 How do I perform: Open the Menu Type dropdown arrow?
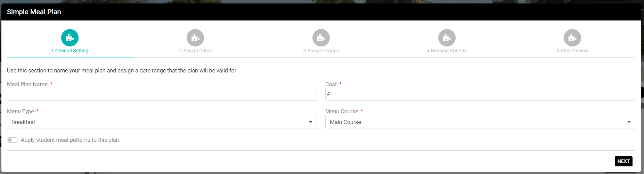coord(311,122)
